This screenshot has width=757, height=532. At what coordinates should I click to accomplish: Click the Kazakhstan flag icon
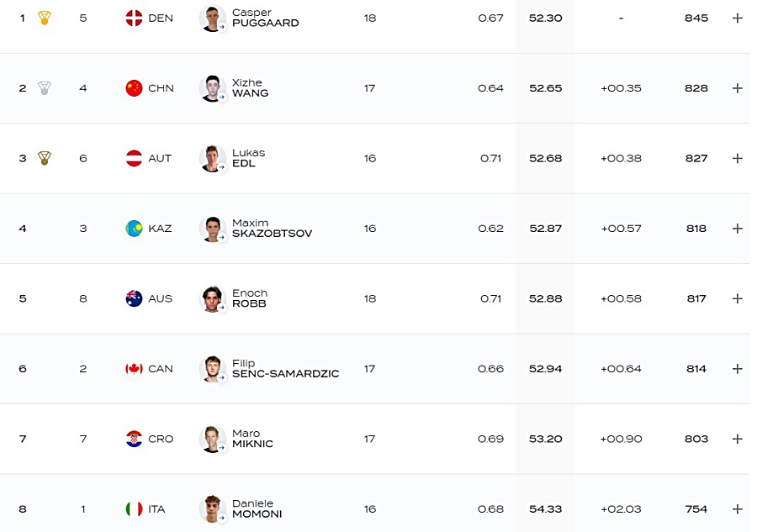coord(134,228)
